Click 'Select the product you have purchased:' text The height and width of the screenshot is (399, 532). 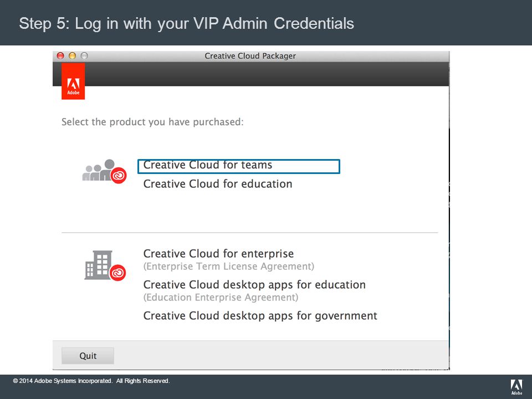point(152,122)
